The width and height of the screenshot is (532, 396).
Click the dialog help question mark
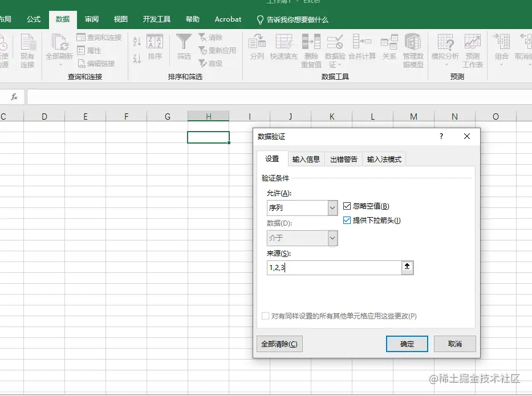click(441, 136)
